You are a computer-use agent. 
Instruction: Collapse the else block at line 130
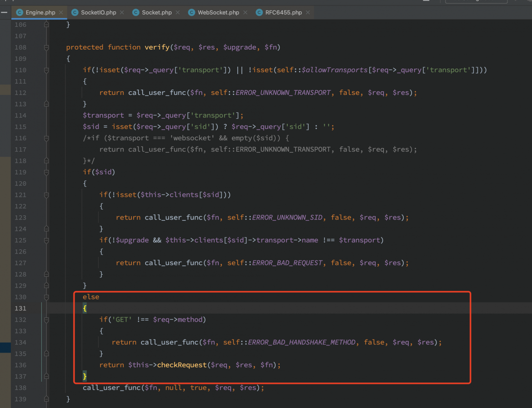[46, 297]
